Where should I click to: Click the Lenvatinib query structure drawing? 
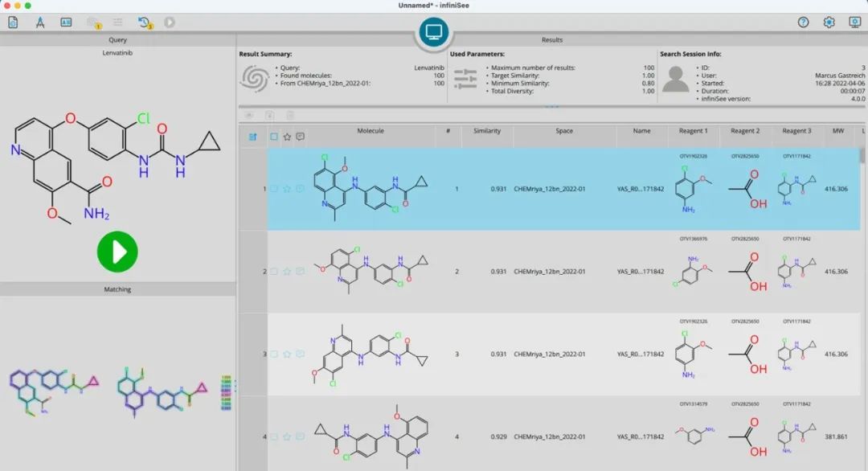click(117, 167)
